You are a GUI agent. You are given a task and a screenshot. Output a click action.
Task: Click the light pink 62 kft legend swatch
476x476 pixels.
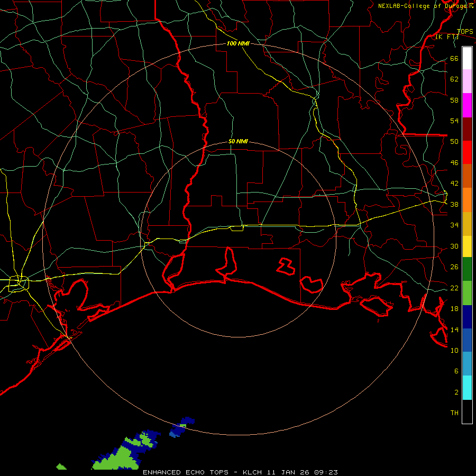tap(467, 81)
